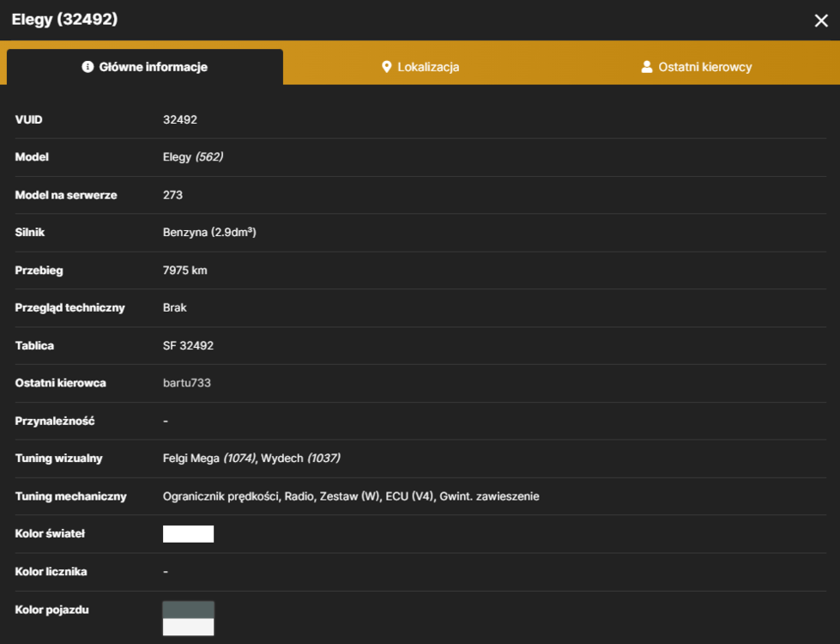Switch to the Ostatni kierowcy tab

(697, 67)
